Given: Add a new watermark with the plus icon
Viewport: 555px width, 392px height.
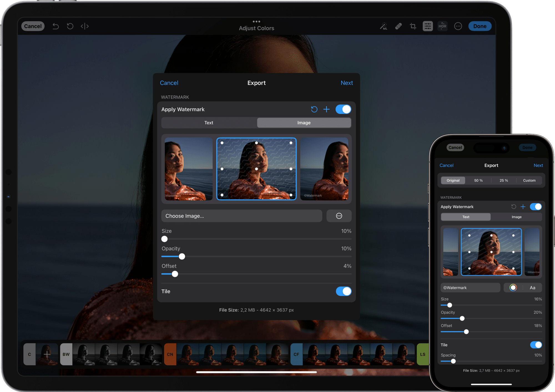Looking at the screenshot, I should (327, 109).
